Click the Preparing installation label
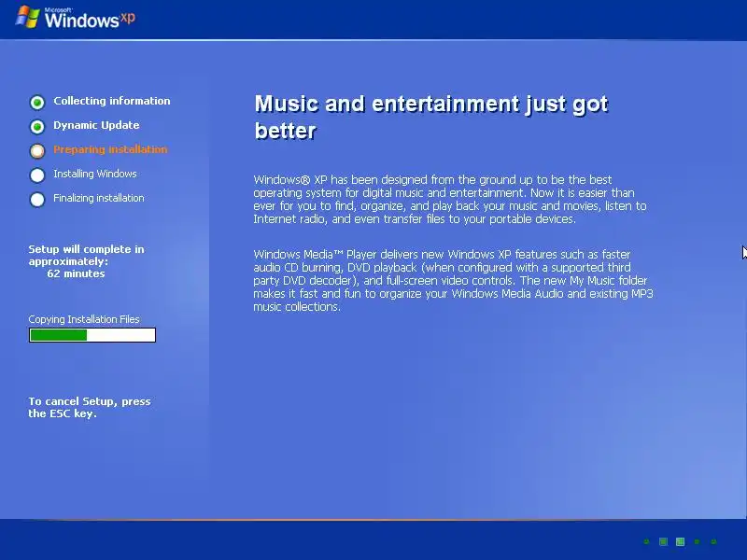Viewport: 747px width, 560px height. click(x=110, y=149)
